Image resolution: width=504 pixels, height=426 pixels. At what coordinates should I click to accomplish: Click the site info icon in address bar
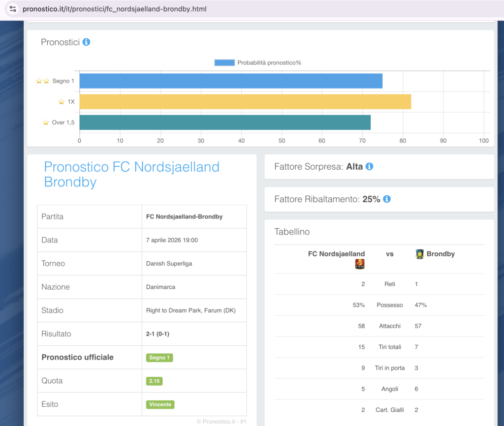(13, 9)
